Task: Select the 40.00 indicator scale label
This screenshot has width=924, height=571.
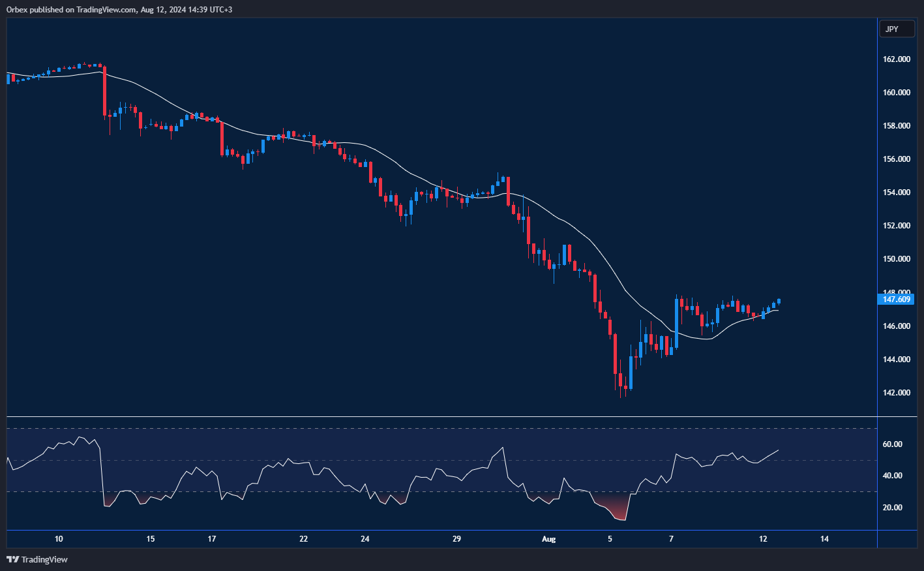Action: click(893, 476)
